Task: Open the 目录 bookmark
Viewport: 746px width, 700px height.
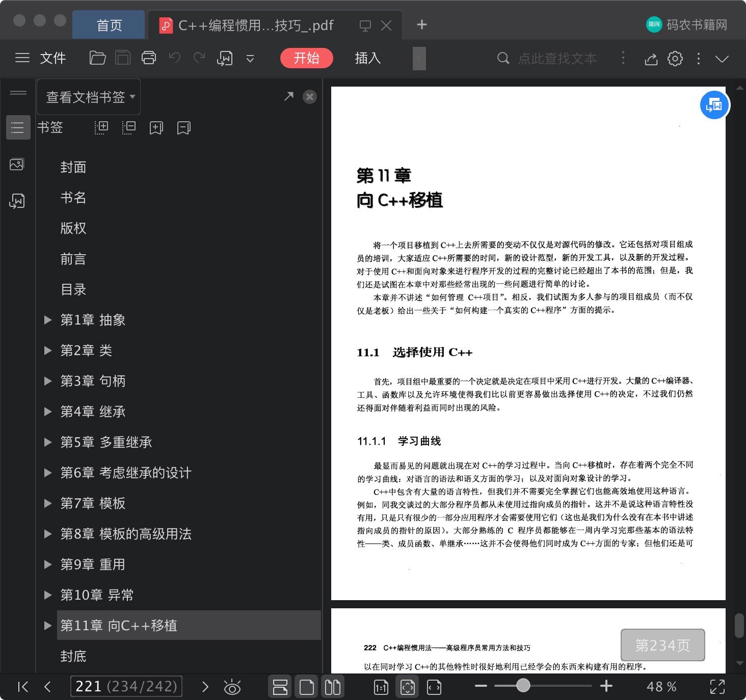Action: [x=73, y=289]
